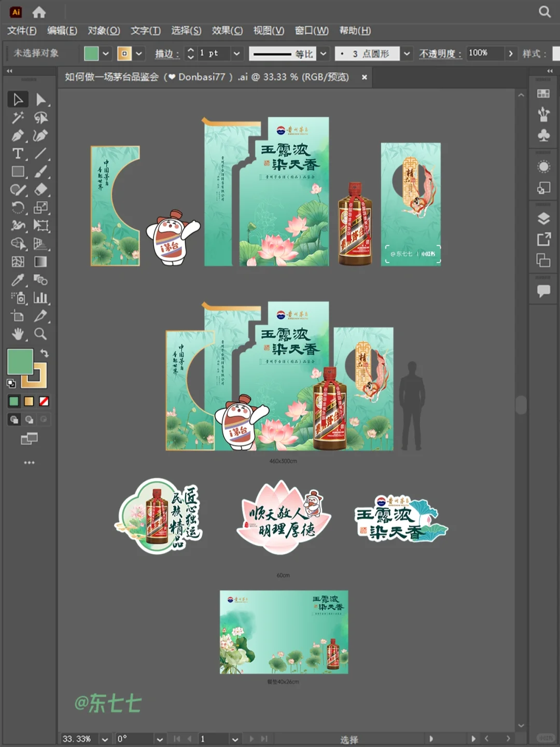Reset default fill and stroke
Screen dimensions: 560x747
pyautogui.click(x=11, y=384)
